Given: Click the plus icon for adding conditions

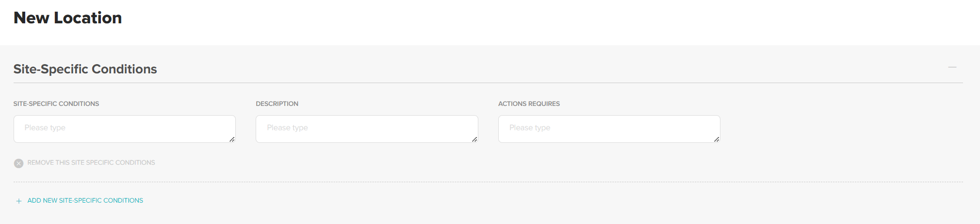Looking at the screenshot, I should pyautogui.click(x=19, y=201).
